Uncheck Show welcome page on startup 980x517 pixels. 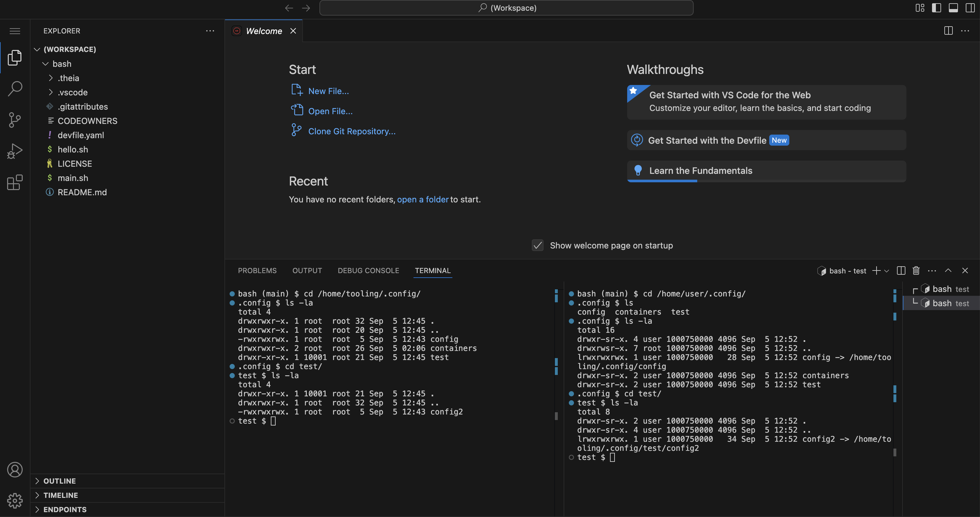pos(537,246)
